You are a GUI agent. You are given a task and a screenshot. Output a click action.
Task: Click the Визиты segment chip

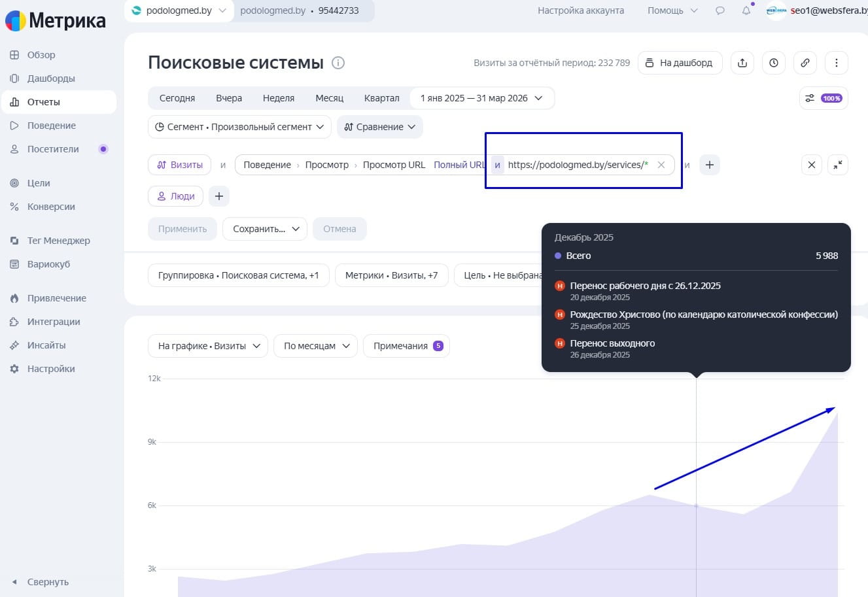pos(180,165)
